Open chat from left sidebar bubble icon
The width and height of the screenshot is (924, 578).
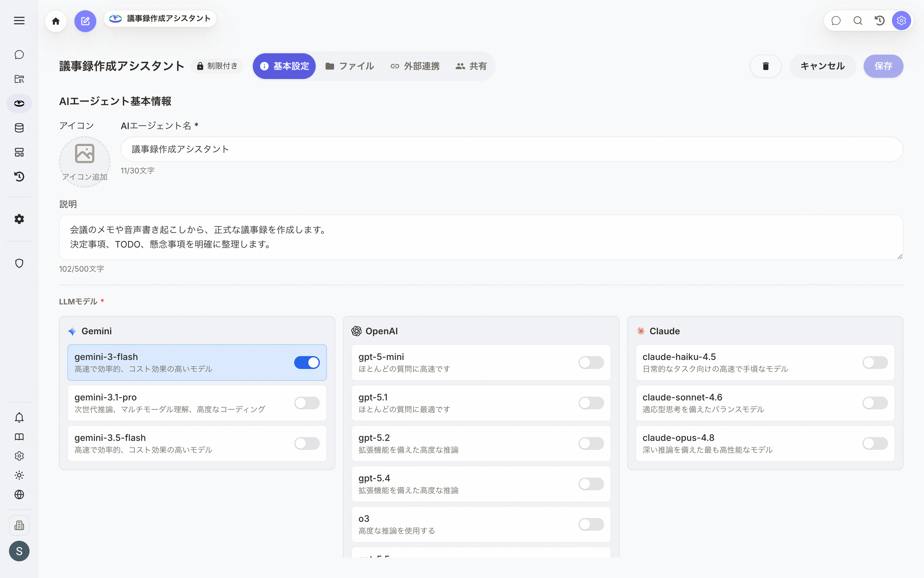(19, 55)
